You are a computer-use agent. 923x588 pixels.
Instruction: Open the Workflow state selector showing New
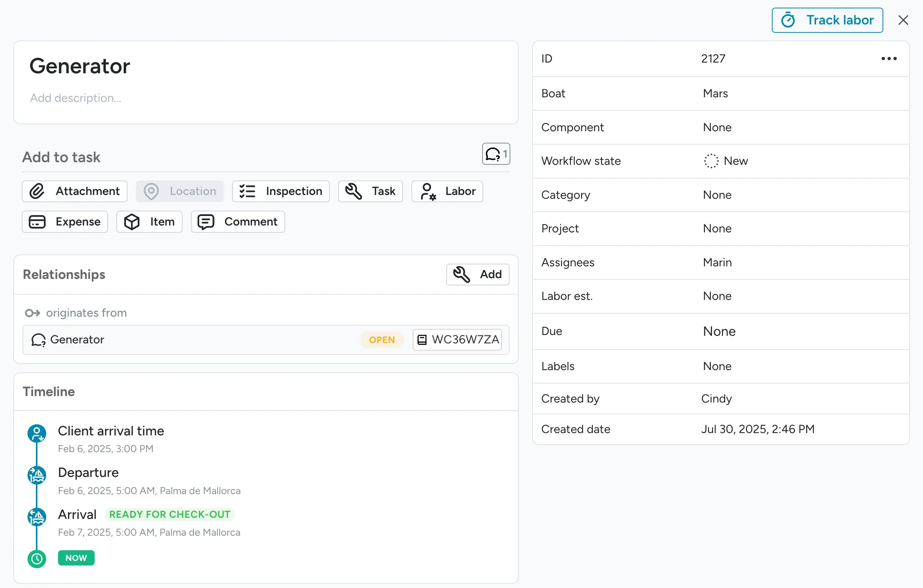point(726,161)
